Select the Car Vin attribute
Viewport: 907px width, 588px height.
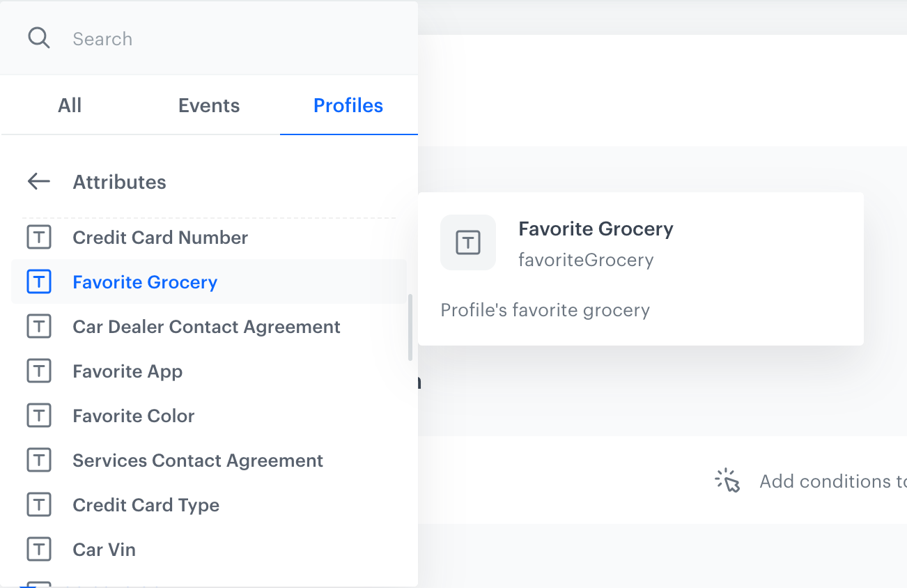pos(104,549)
